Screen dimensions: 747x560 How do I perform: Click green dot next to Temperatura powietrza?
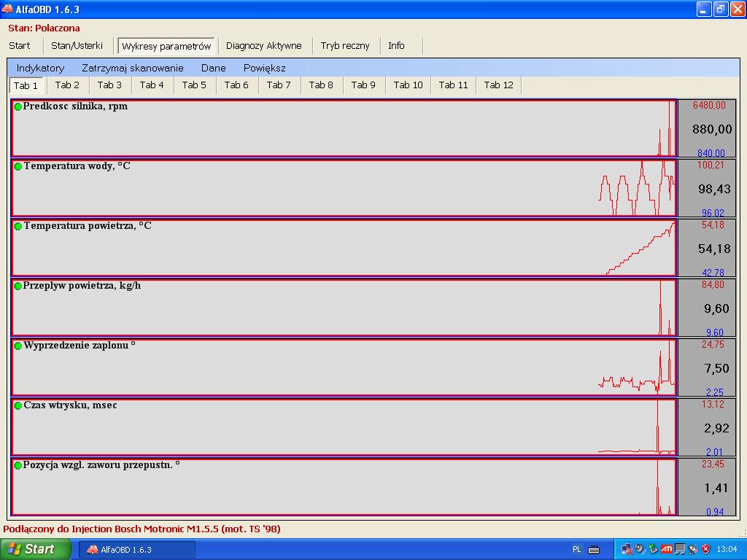[x=18, y=226]
